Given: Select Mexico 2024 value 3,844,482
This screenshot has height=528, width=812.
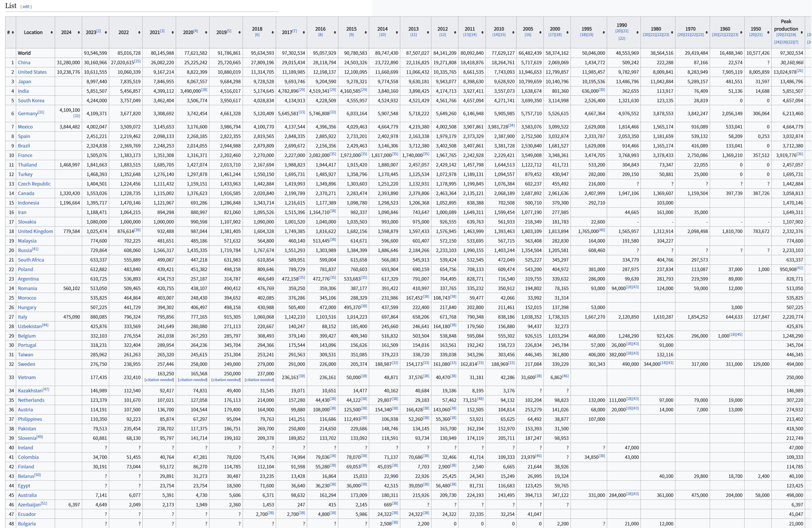Looking at the screenshot, I should tap(70, 127).
